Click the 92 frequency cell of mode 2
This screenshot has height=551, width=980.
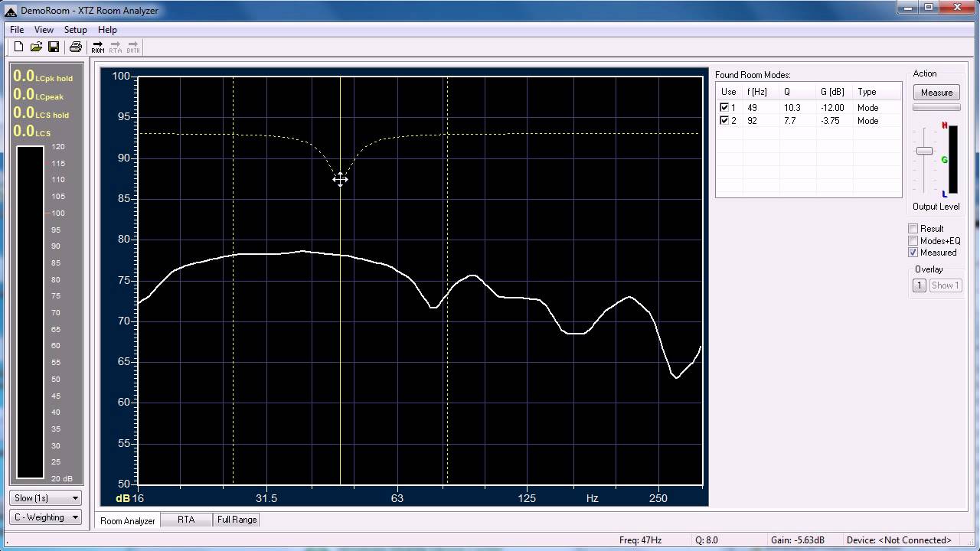(x=752, y=121)
